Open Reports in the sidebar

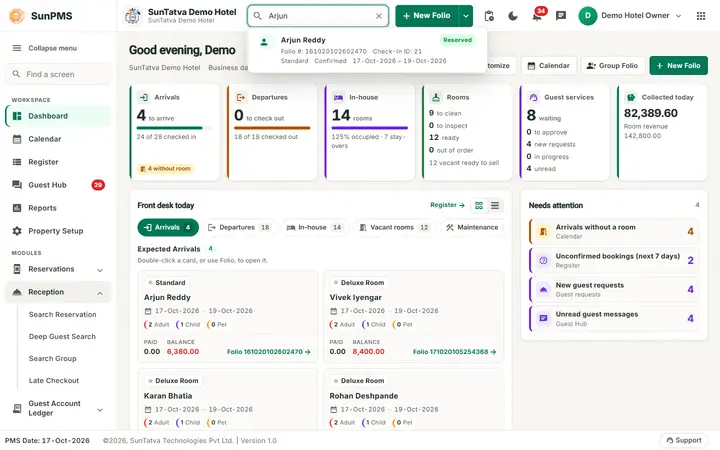tap(58, 208)
